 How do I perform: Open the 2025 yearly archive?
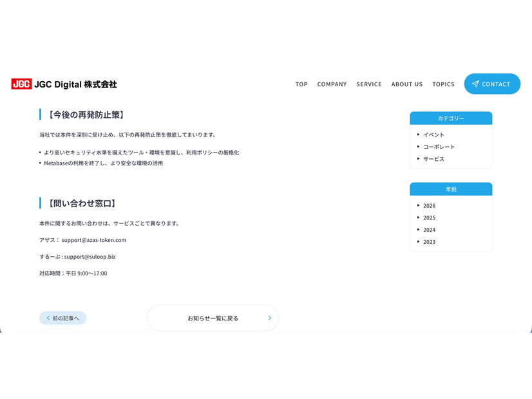[x=429, y=218]
